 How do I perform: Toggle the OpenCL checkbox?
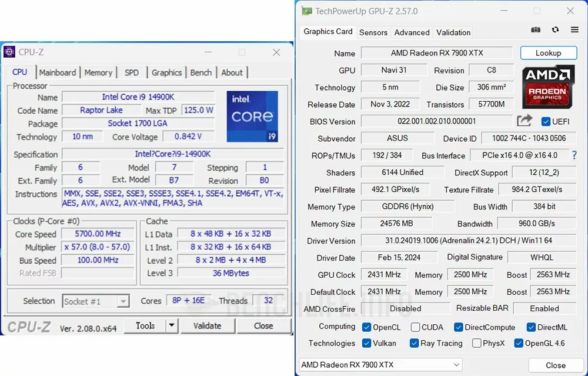366,327
